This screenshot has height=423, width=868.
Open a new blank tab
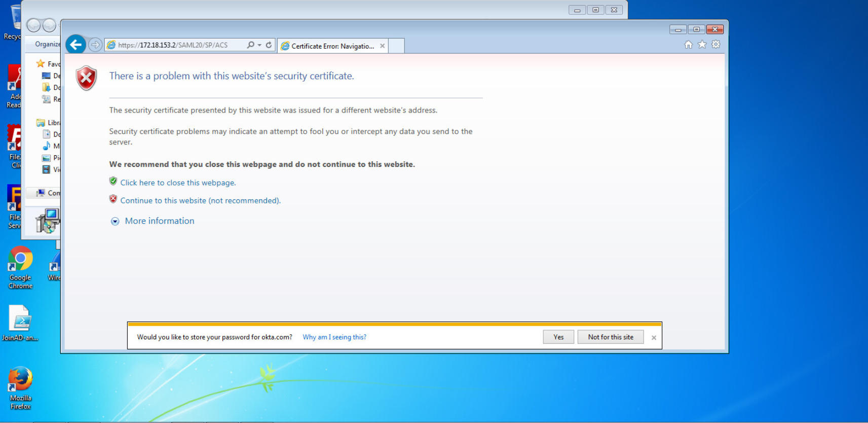[396, 46]
